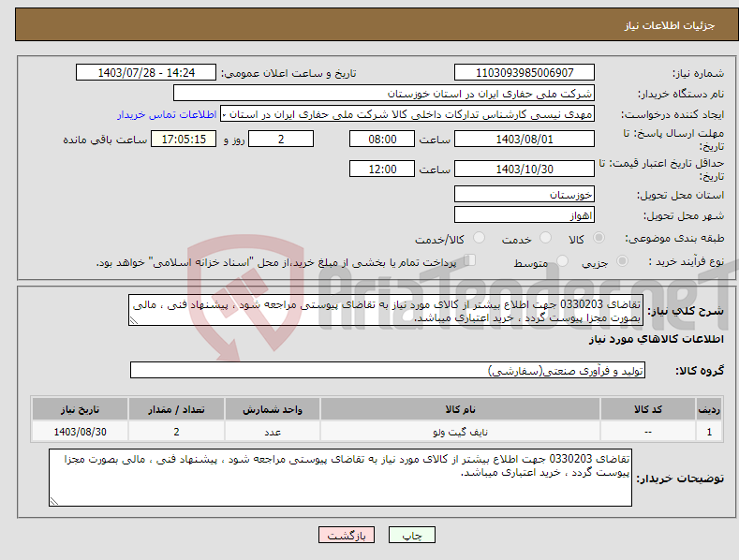The width and height of the screenshot is (739, 560).
Task: Click the شماره نیاز number field
Action: [525, 73]
